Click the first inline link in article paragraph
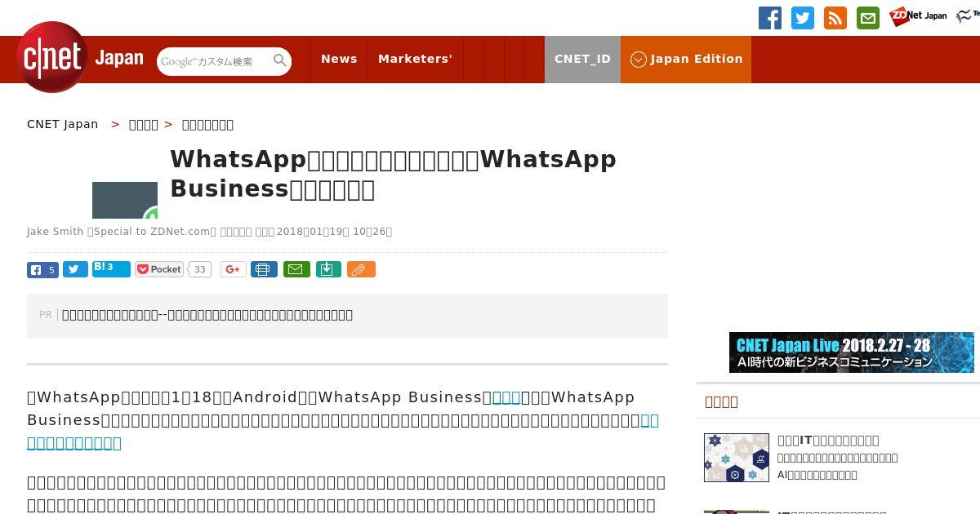 coord(506,397)
